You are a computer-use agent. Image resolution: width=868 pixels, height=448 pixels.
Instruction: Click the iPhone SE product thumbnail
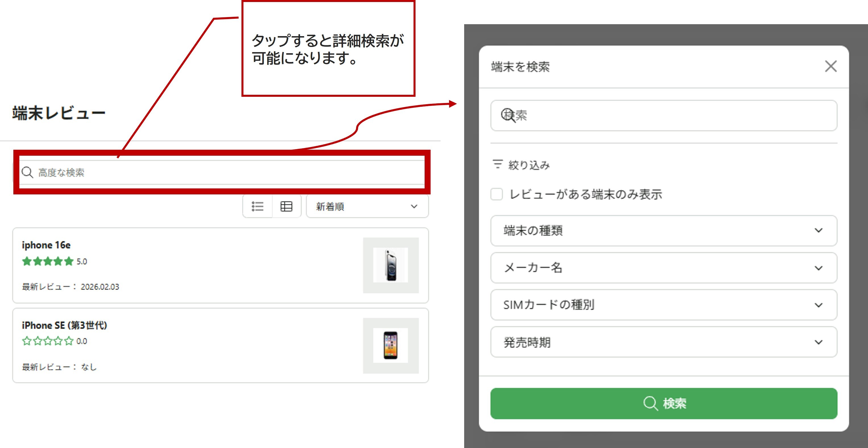tap(390, 346)
